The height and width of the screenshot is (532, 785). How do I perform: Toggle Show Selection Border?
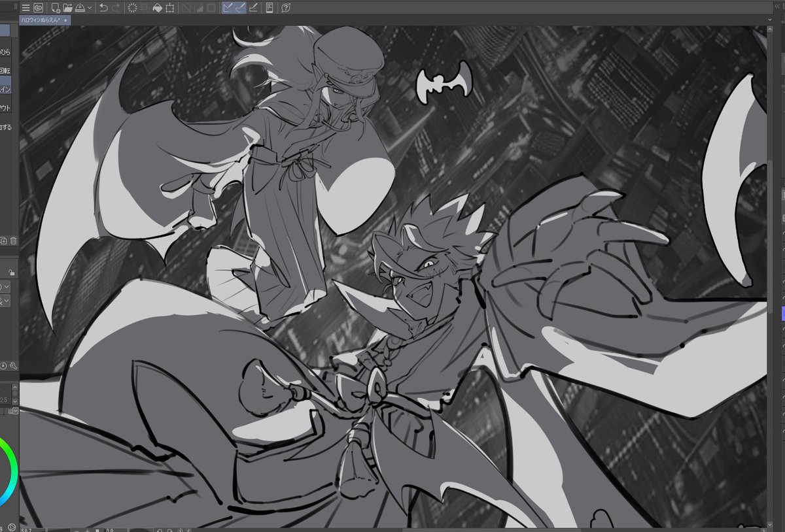click(x=211, y=8)
